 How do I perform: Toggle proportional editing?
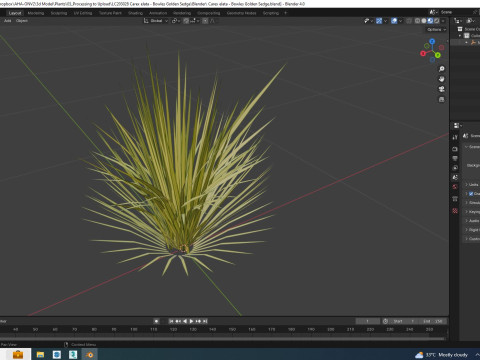click(205, 21)
